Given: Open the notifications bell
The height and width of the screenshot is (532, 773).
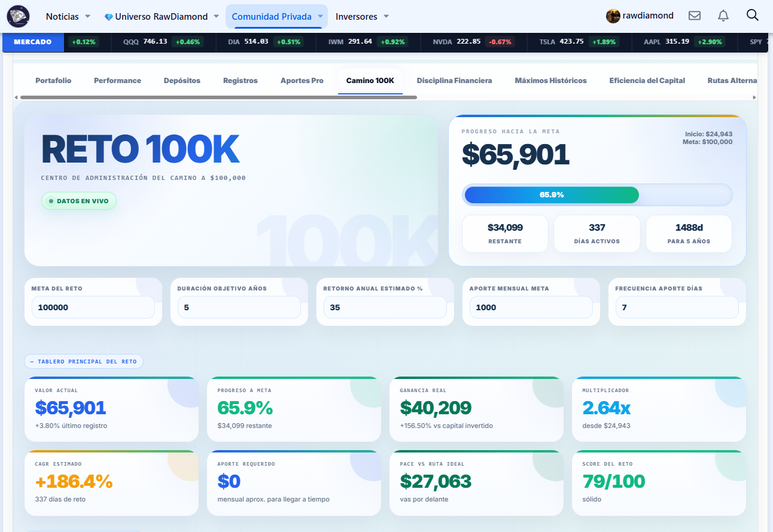Looking at the screenshot, I should (723, 16).
